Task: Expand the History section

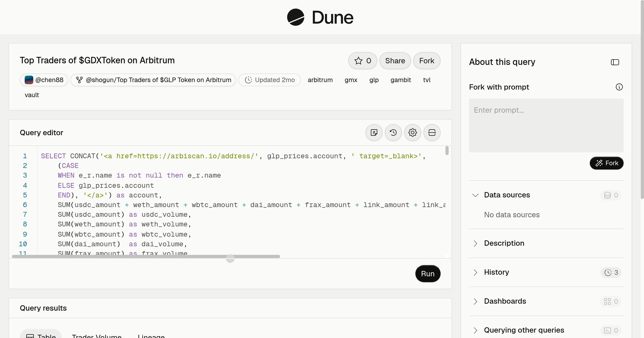Action: 475,272
